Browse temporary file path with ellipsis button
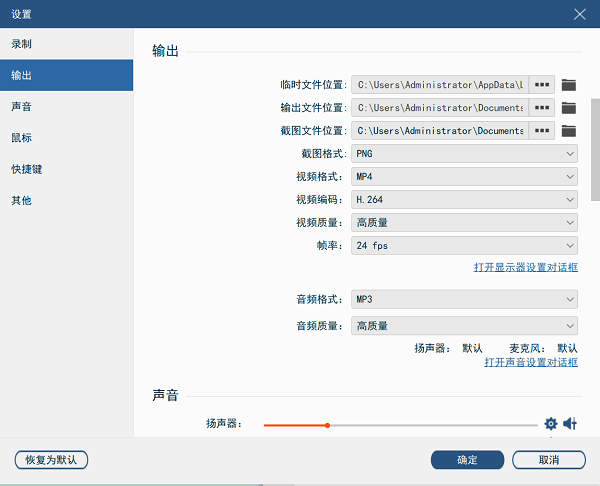 [x=542, y=85]
